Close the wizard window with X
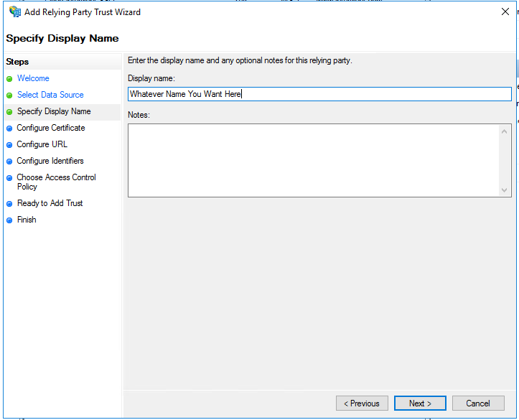This screenshot has width=519, height=420. 503,12
